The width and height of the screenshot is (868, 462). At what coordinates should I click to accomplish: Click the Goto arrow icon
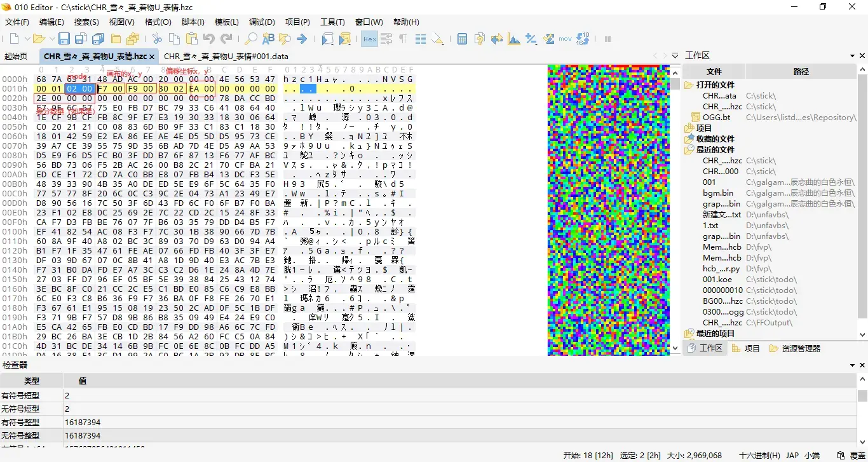(x=302, y=39)
